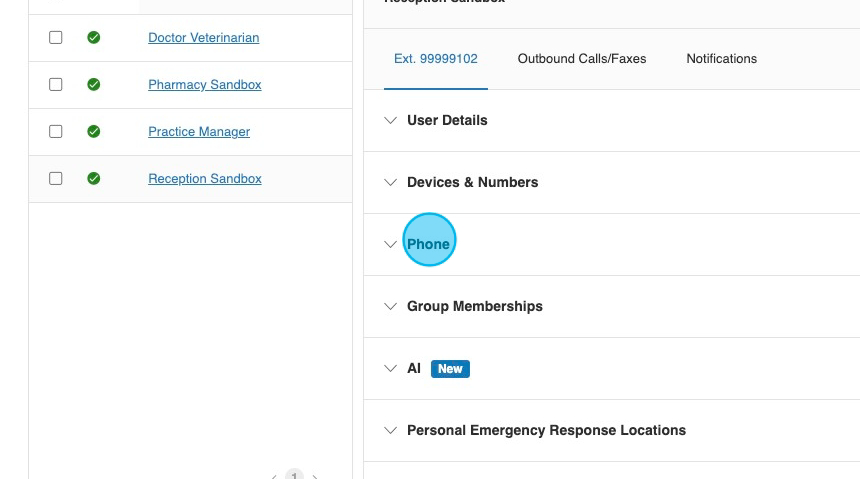Expand the AI section chevron
The height and width of the screenshot is (479, 860).
coord(391,369)
